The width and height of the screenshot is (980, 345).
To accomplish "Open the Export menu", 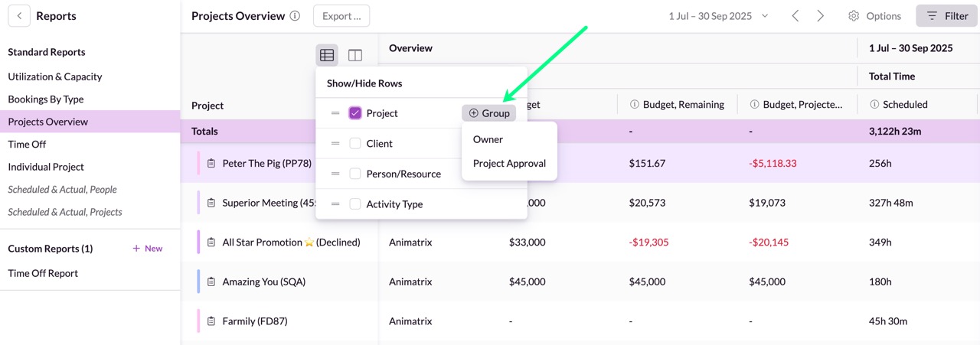I will [x=341, y=16].
